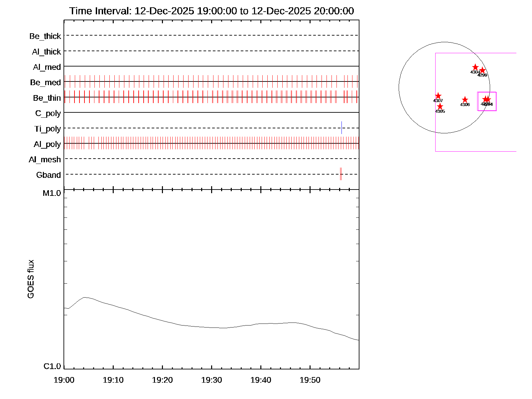Image resolution: width=532 pixels, height=399 pixels.
Task: Click the Be_thick filter label
Action: [45, 36]
